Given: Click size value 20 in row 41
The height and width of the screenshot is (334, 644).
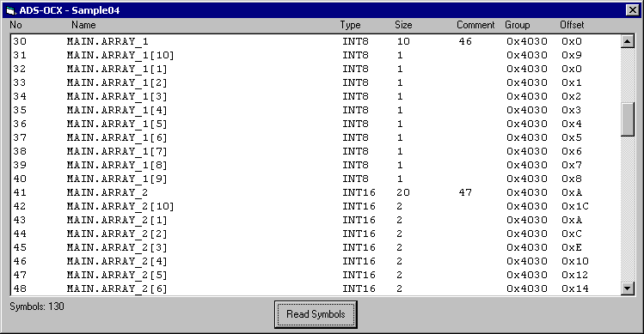Looking at the screenshot, I should pos(403,192).
